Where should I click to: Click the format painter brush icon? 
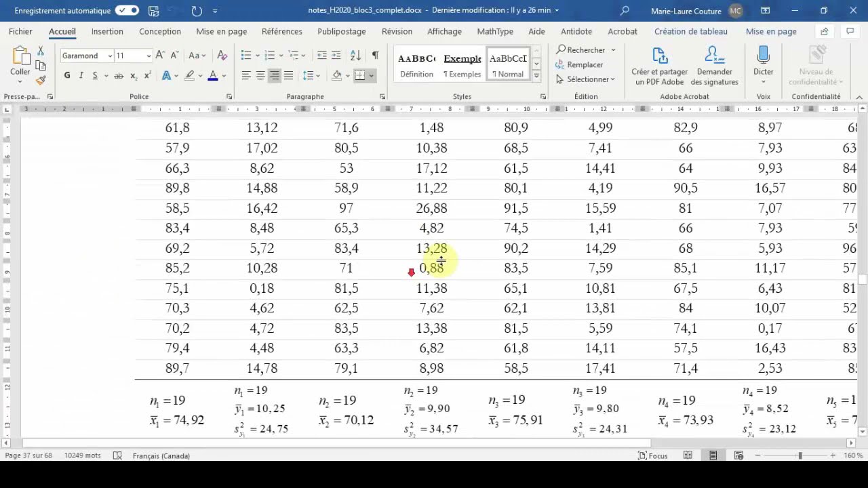[x=41, y=80]
